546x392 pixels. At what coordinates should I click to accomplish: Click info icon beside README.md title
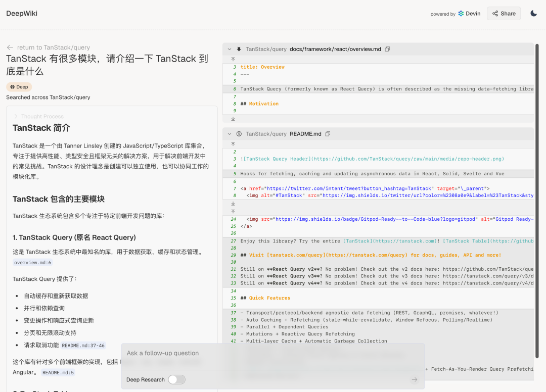pyautogui.click(x=239, y=134)
